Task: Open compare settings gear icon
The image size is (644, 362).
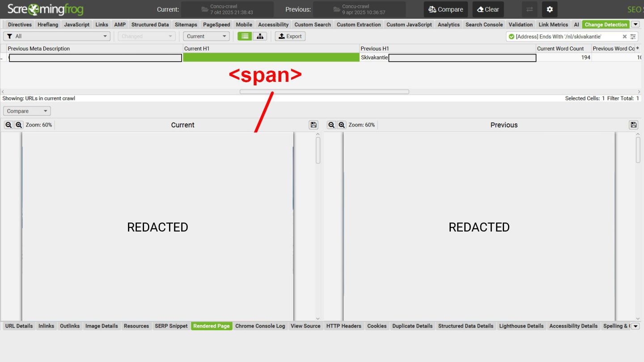Action: click(x=550, y=9)
